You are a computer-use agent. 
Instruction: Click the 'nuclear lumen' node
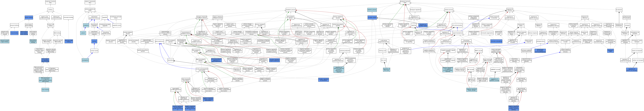coord(94,51)
